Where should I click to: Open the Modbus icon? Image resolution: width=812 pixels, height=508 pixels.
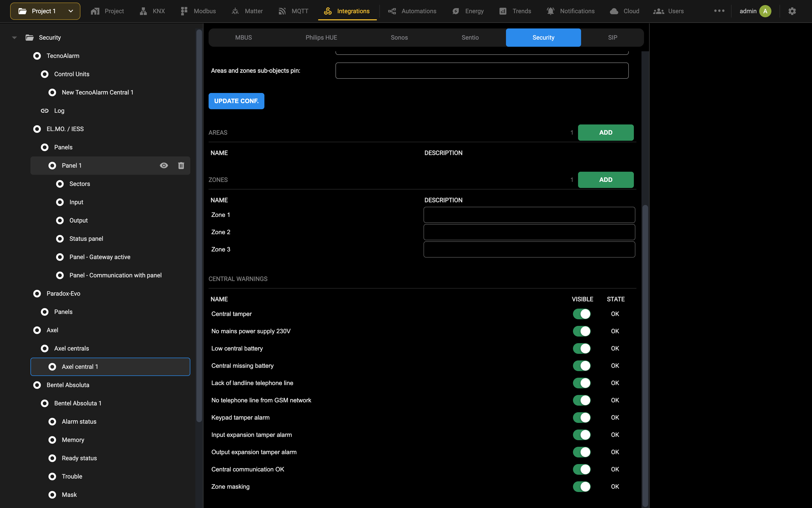(184, 11)
